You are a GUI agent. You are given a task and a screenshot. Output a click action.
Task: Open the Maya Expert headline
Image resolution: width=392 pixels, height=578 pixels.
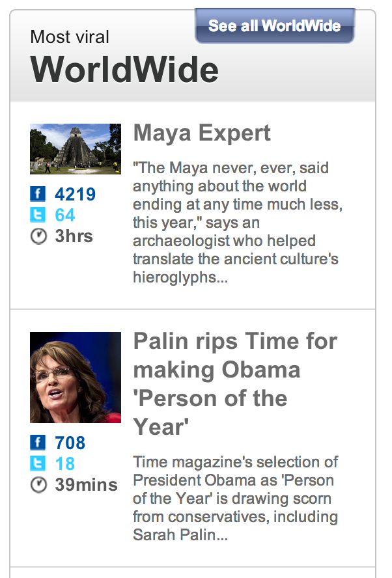pyautogui.click(x=201, y=133)
